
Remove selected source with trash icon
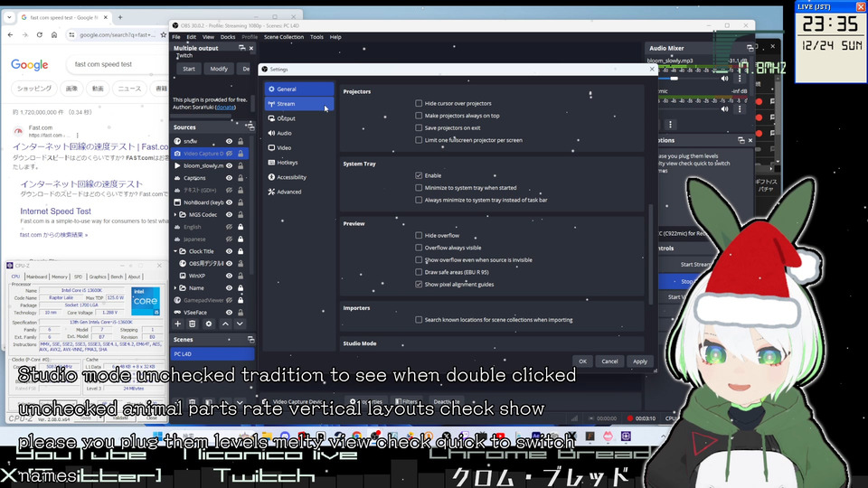192,324
